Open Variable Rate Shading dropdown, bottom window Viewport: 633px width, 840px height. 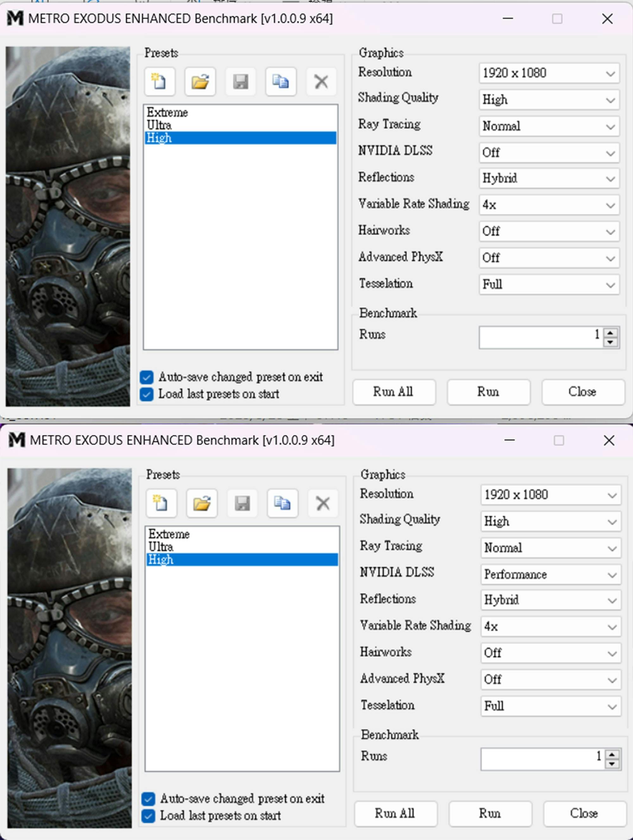tap(550, 627)
